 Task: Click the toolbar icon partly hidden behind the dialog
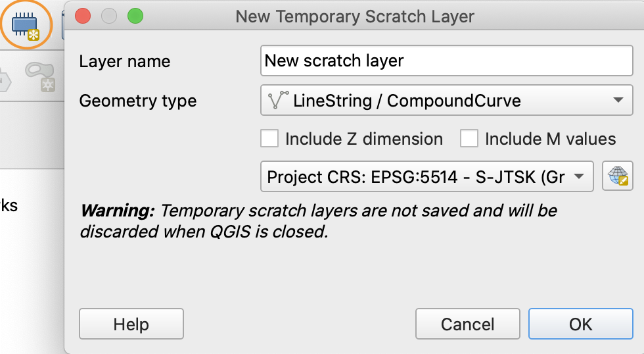(64, 24)
